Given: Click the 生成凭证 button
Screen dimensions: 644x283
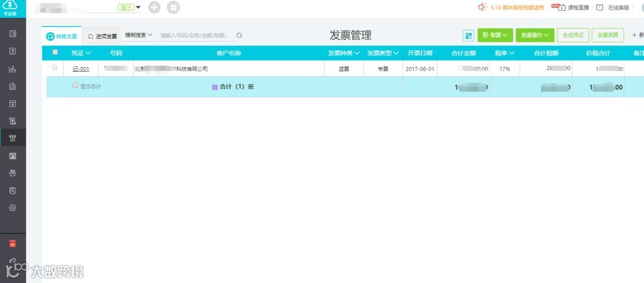Looking at the screenshot, I should coord(573,35).
